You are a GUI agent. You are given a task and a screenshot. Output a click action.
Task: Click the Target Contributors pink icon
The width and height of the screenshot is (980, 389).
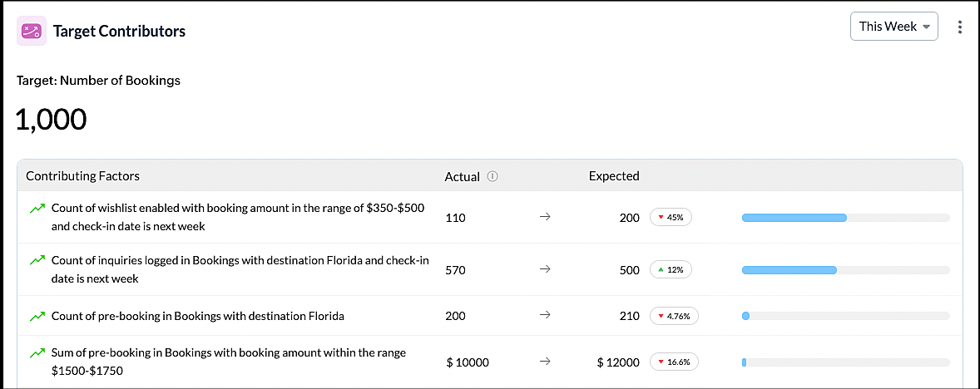tap(32, 32)
